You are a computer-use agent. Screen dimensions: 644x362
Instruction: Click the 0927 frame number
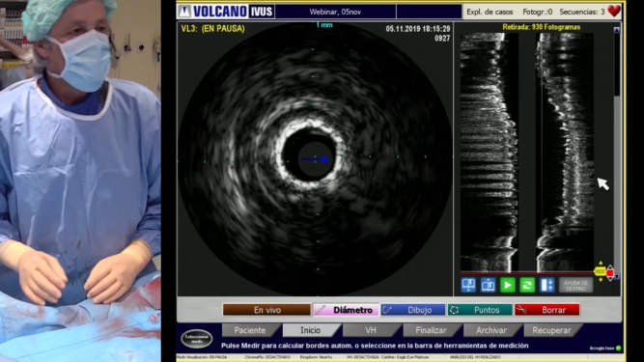point(442,39)
